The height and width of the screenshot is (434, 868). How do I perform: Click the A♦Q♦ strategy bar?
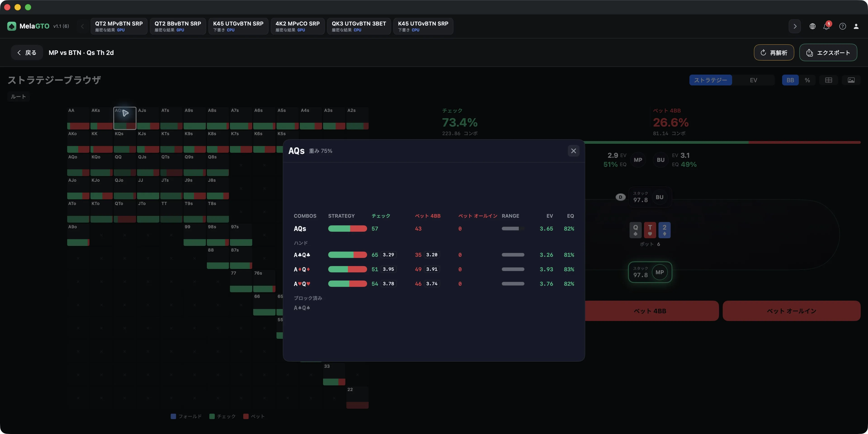pyautogui.click(x=347, y=269)
